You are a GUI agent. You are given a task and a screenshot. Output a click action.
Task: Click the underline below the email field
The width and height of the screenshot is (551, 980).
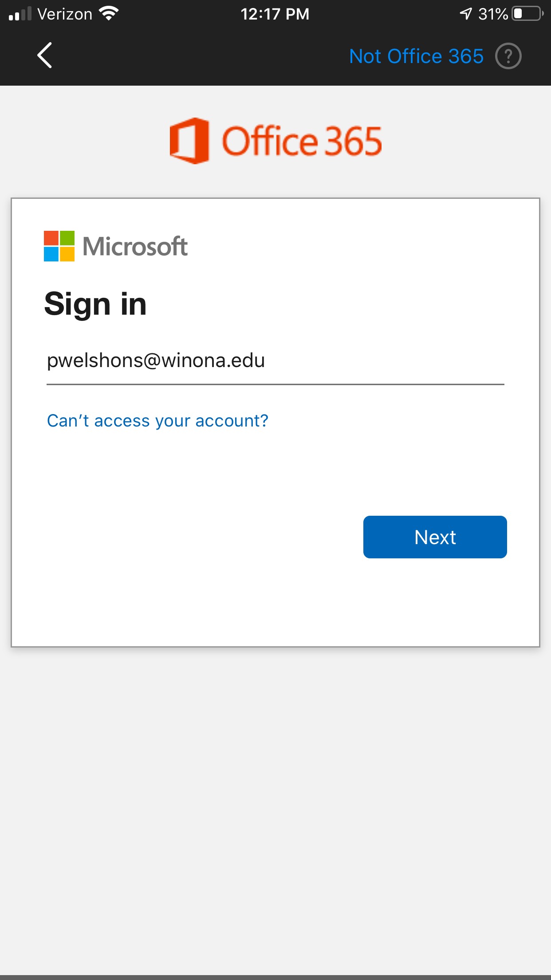(x=275, y=384)
